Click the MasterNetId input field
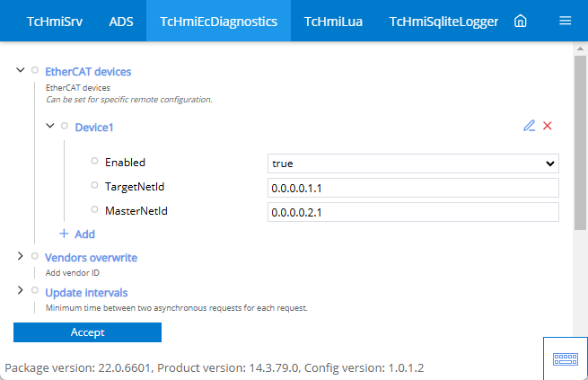The height and width of the screenshot is (380, 588). pyautogui.click(x=413, y=212)
